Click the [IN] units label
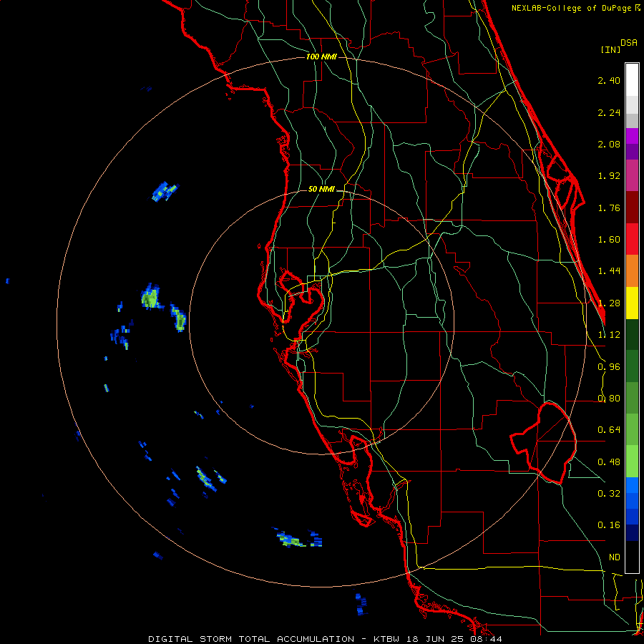 [x=610, y=49]
